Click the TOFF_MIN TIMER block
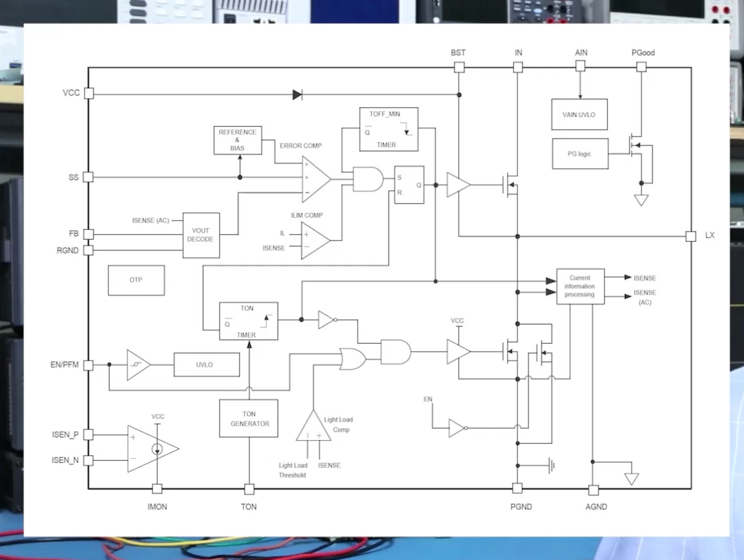 click(389, 129)
